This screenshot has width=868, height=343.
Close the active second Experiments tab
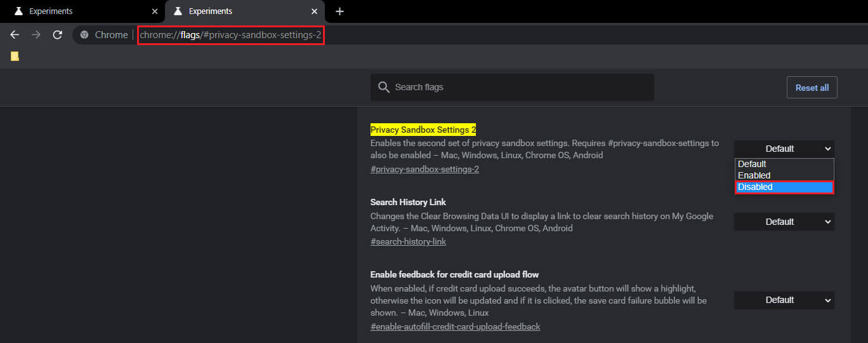[314, 11]
